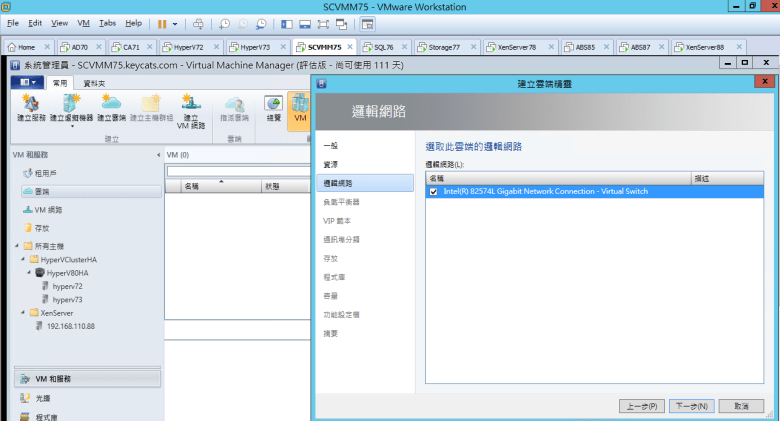The height and width of the screenshot is (421, 780).
Task: Select hyperv73 host in the tree
Action: tap(67, 299)
